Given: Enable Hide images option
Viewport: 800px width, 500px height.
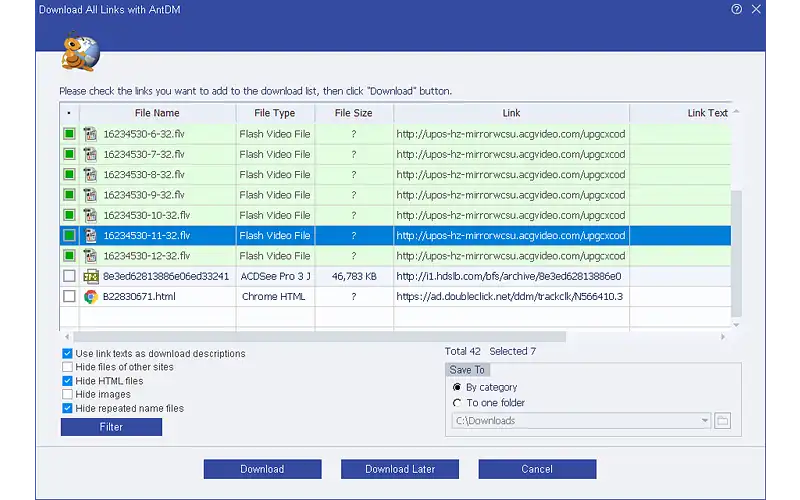Looking at the screenshot, I should [x=67, y=394].
